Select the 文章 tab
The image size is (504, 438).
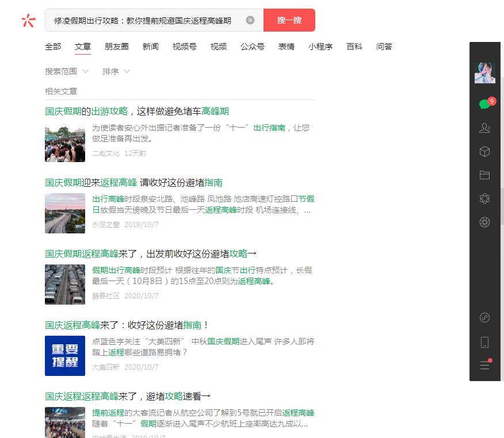83,47
